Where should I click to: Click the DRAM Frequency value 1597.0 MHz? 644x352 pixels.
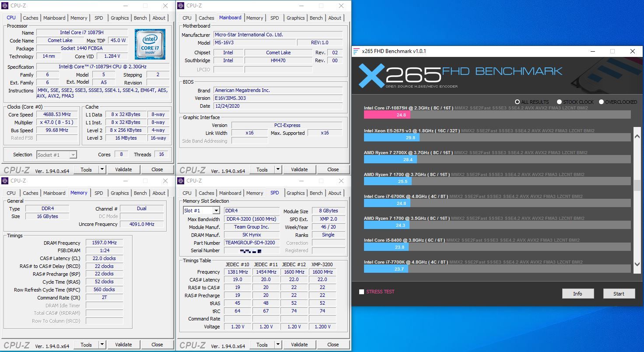click(x=104, y=243)
